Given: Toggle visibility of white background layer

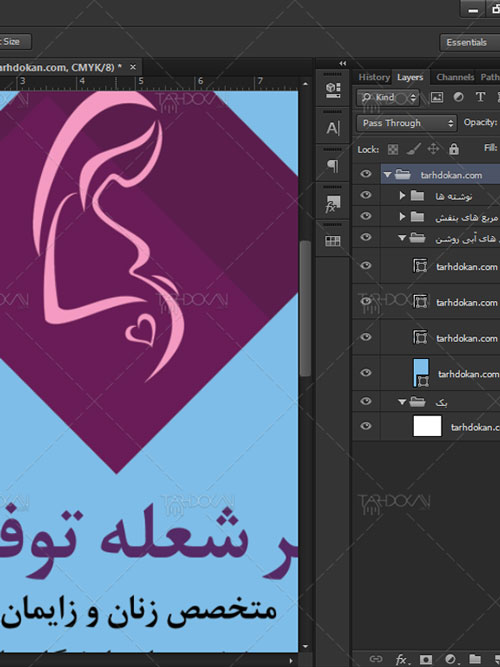Looking at the screenshot, I should tap(366, 426).
